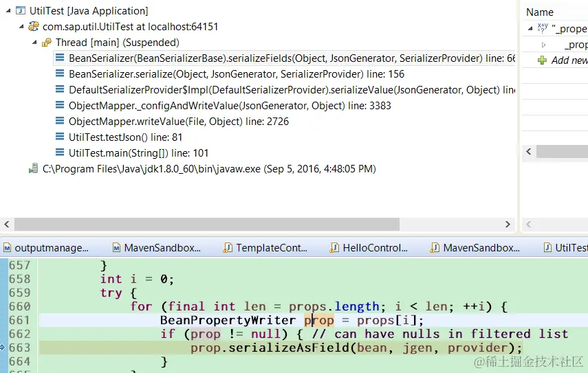This screenshot has height=373, width=588.
Task: Click stack frame icon for ObjectMapper._configAndWriteValue
Action: pyautogui.click(x=60, y=105)
